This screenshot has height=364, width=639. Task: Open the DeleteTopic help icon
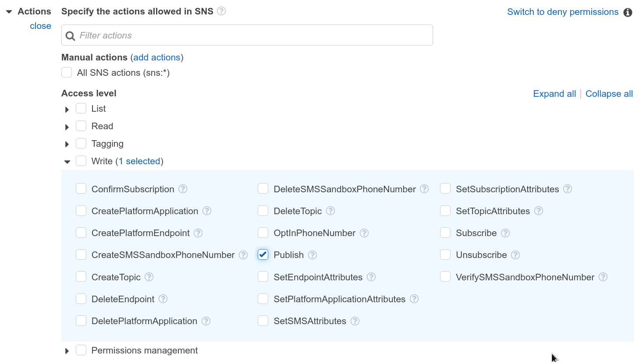click(330, 211)
